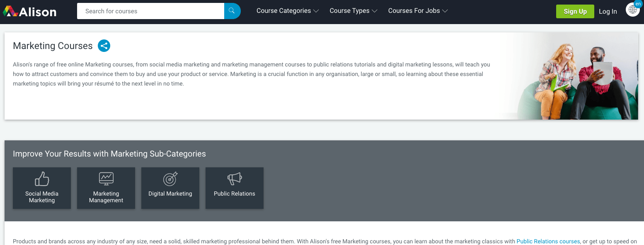Select the target icon for Digital Marketing
Image resolution: width=644 pixels, height=245 pixels.
tap(170, 179)
